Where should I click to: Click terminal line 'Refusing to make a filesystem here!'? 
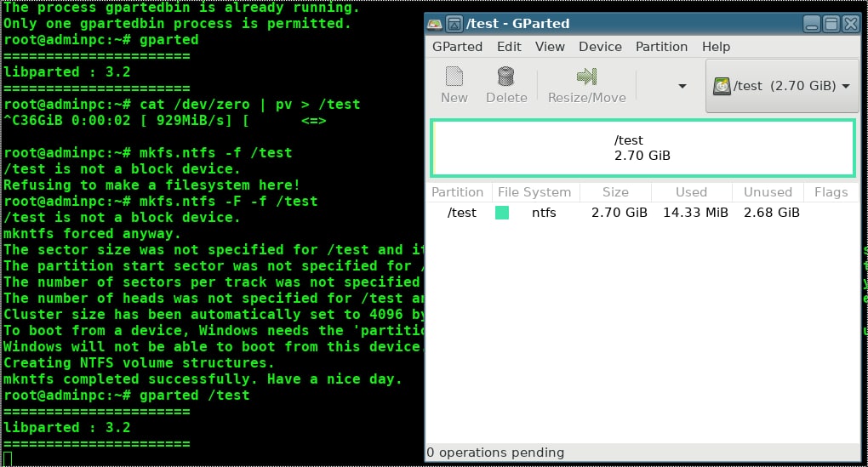pyautogui.click(x=151, y=185)
